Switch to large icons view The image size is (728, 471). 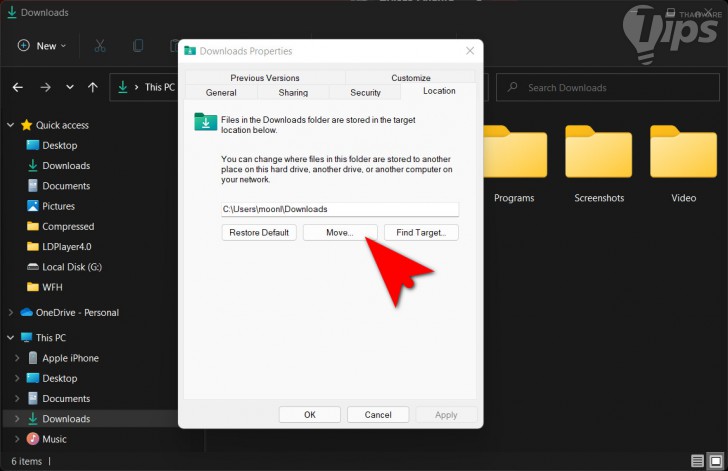[x=716, y=461]
